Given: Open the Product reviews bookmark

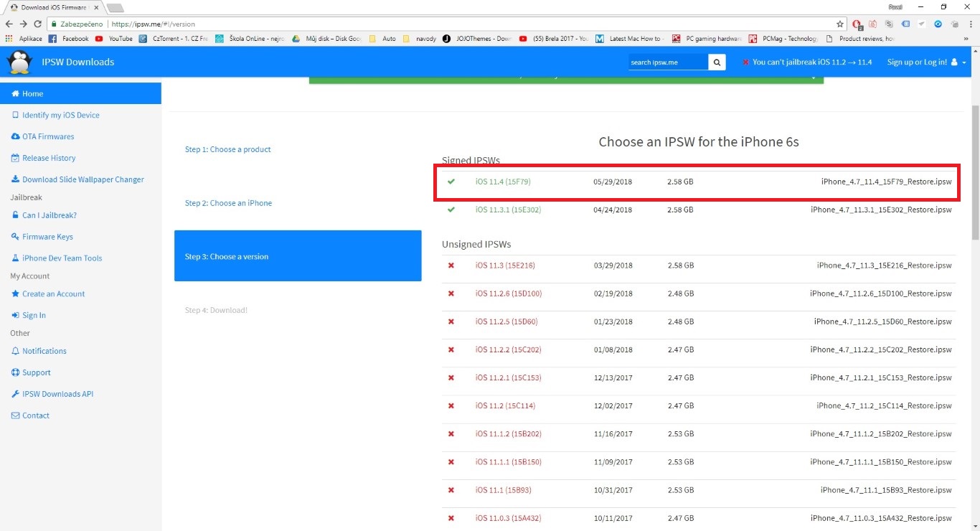Looking at the screenshot, I should coord(860,39).
